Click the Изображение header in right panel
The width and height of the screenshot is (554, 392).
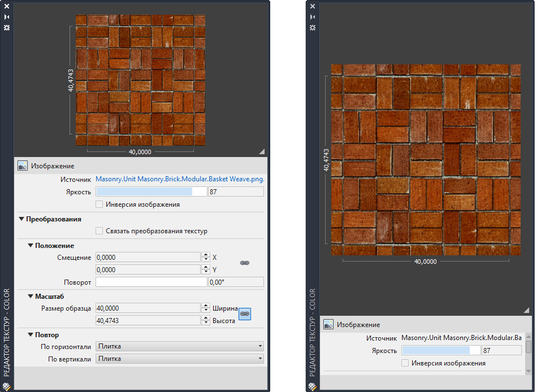pos(426,324)
